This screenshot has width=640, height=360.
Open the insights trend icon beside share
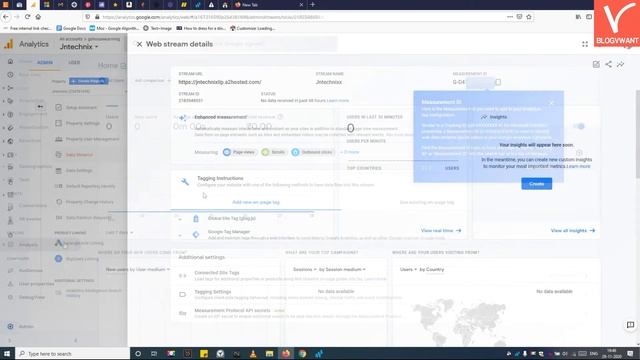pos(620,64)
